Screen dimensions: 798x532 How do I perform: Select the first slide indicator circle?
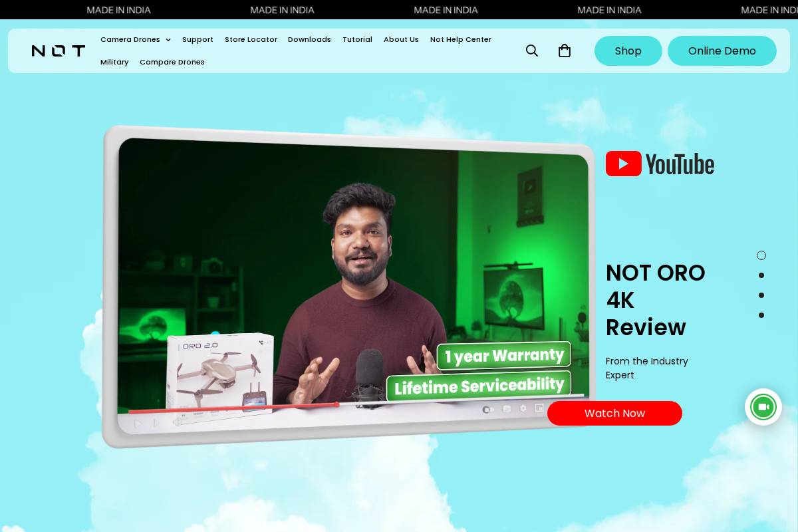pyautogui.click(x=761, y=255)
